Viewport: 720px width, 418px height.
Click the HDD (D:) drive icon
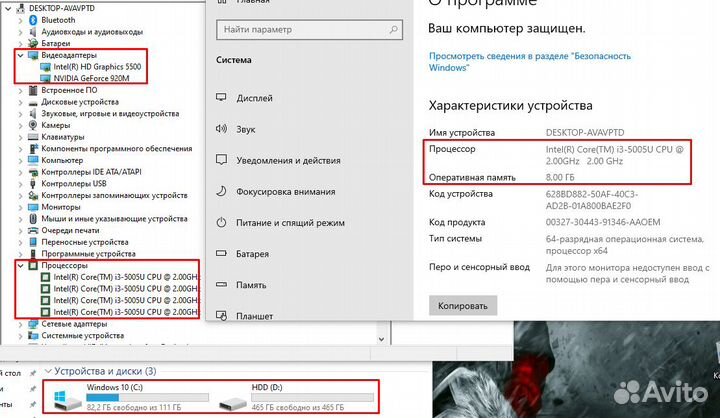click(x=233, y=404)
